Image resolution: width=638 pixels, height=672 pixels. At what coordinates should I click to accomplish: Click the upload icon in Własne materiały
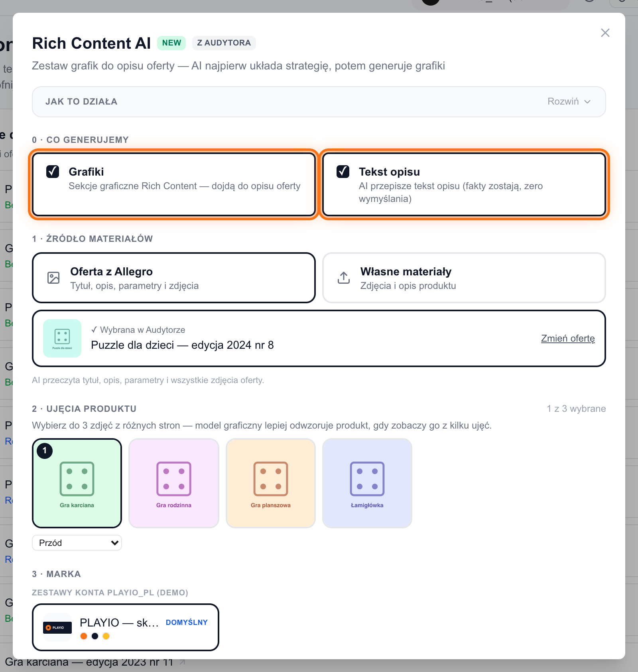pos(344,278)
